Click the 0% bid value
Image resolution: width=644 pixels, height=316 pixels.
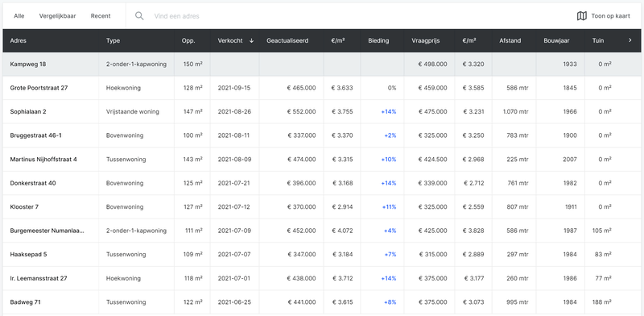click(392, 88)
